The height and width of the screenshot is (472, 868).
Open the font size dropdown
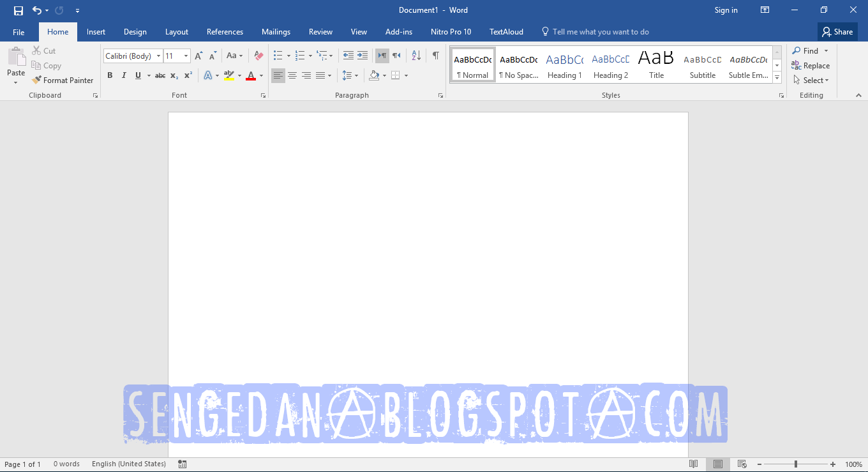point(186,56)
